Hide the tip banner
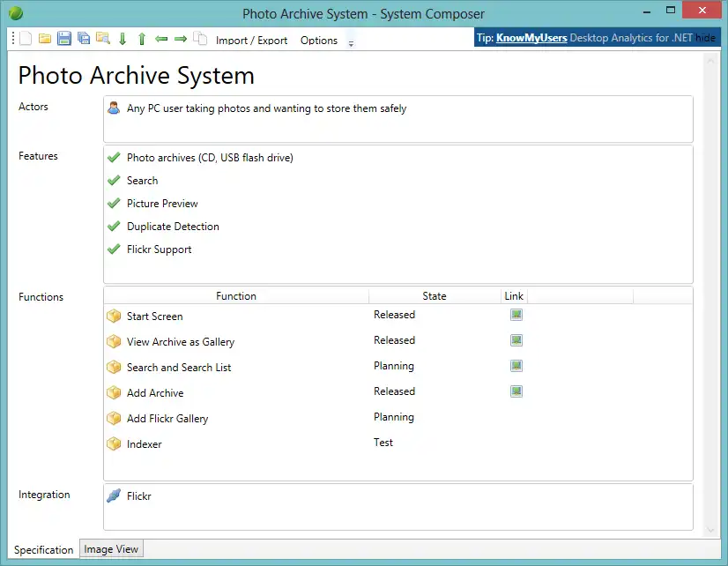 tap(705, 38)
